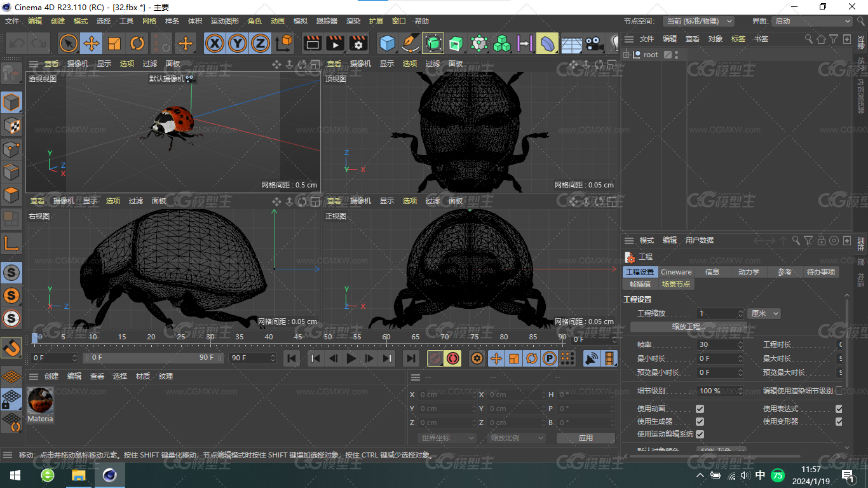Toggle the Use Expressions checkbox
The height and width of the screenshot is (488, 868).
(839, 409)
